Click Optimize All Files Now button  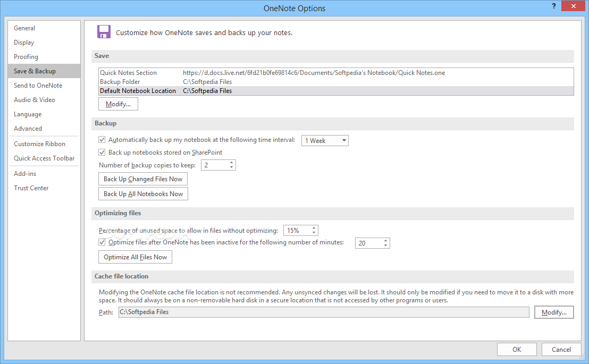[135, 257]
